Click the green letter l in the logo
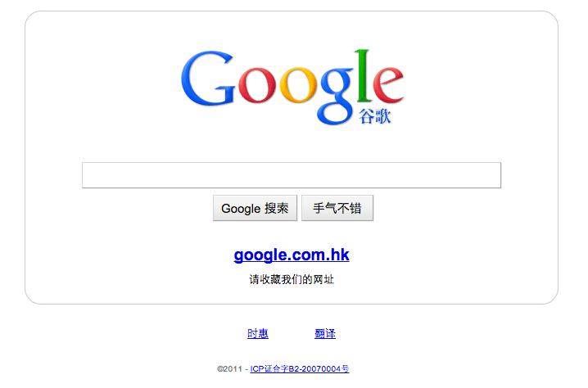 [364, 76]
